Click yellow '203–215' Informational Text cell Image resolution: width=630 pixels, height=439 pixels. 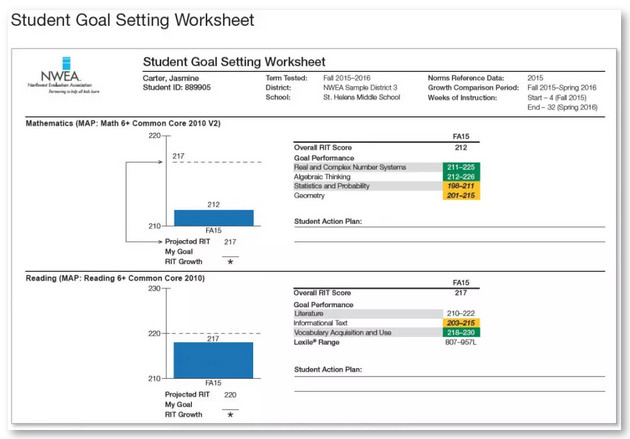[x=461, y=323]
